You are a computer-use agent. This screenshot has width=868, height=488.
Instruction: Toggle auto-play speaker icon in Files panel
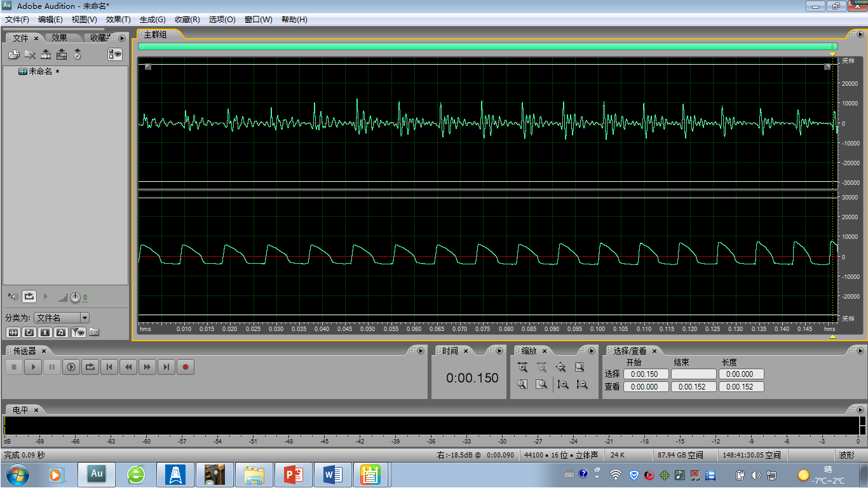[13, 297]
